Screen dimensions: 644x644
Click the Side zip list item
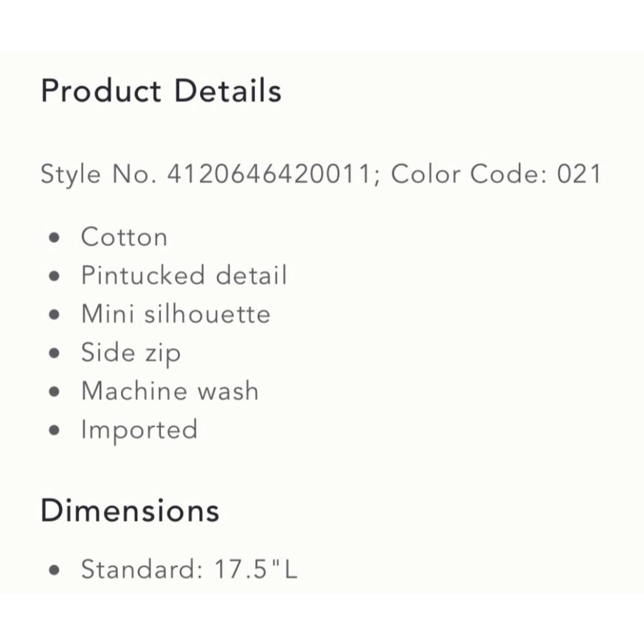point(131,353)
